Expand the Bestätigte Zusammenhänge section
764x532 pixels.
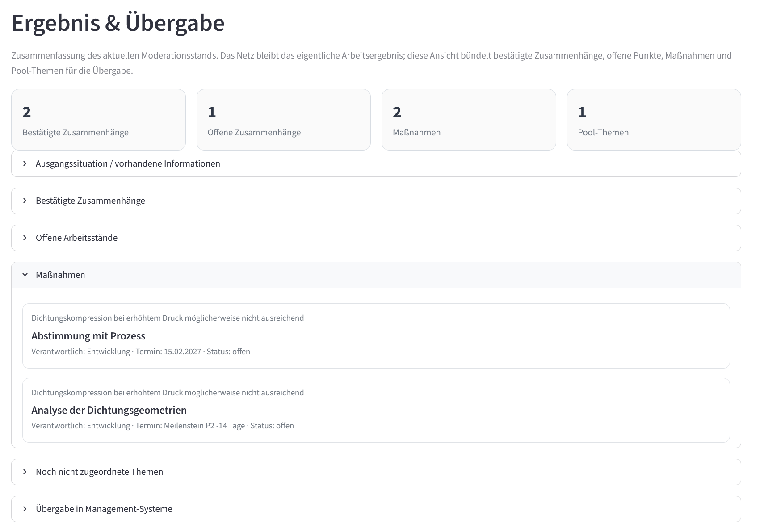point(376,201)
